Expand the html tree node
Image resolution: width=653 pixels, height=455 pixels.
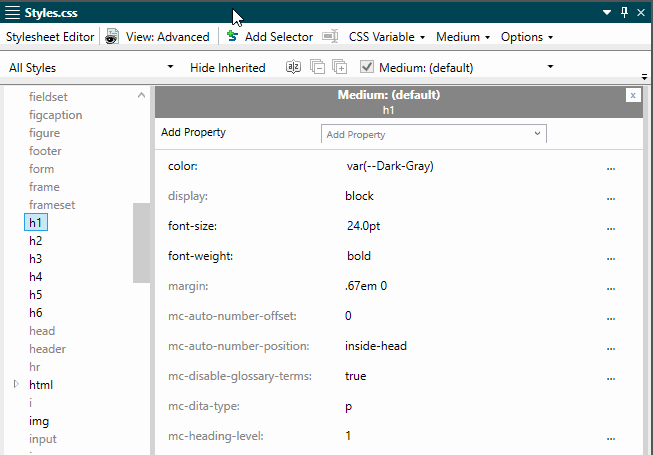(x=16, y=384)
